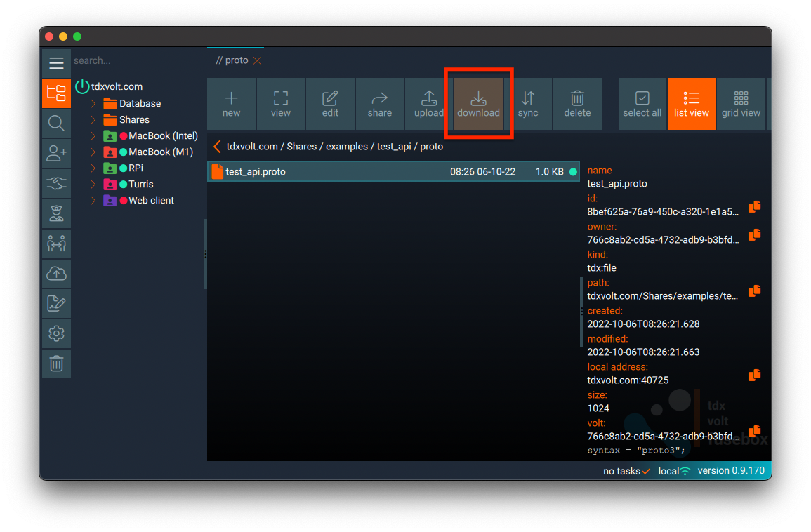Click the tdxvolt.com:40725 local address text
The image size is (811, 532).
[x=628, y=380]
